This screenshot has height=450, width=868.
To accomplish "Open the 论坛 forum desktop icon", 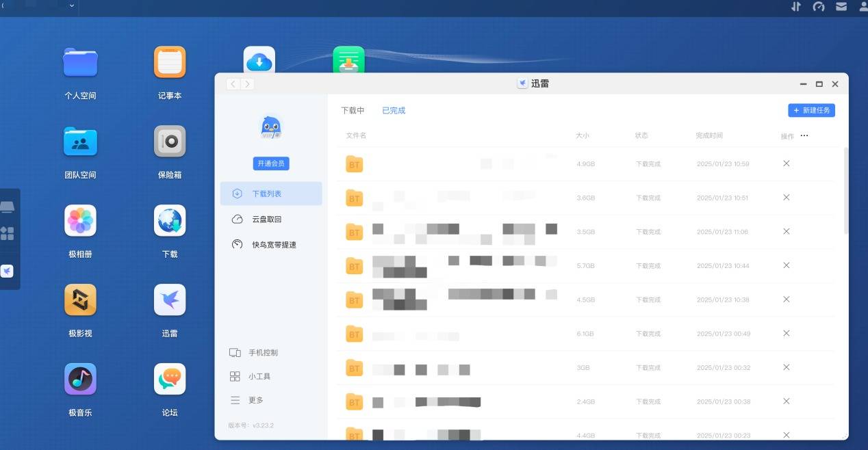I will pos(170,380).
